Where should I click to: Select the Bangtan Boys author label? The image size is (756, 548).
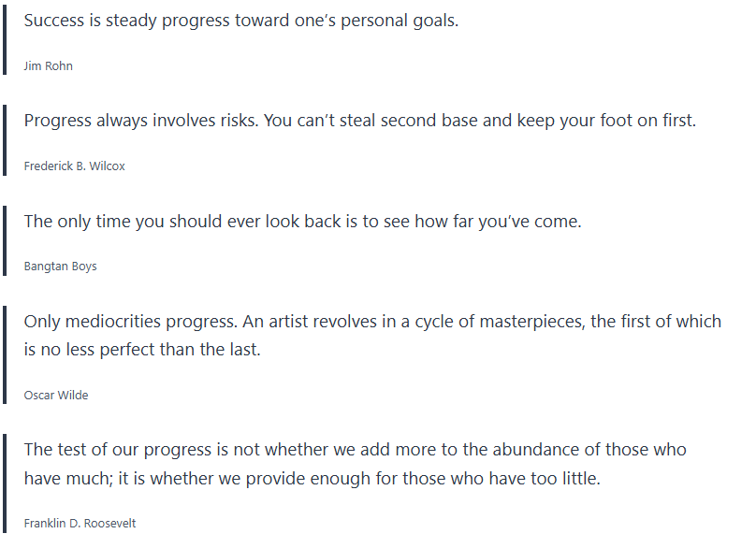tap(60, 267)
